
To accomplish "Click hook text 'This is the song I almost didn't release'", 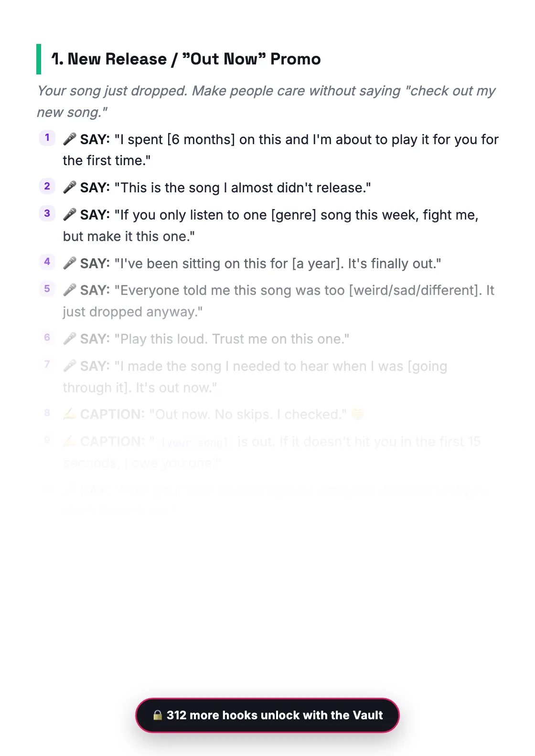I will [243, 188].
